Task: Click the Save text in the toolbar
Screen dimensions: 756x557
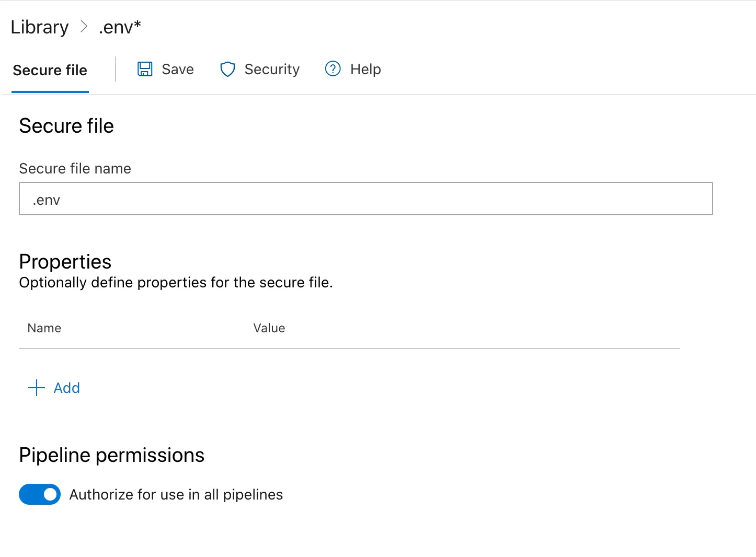Action: (x=178, y=69)
